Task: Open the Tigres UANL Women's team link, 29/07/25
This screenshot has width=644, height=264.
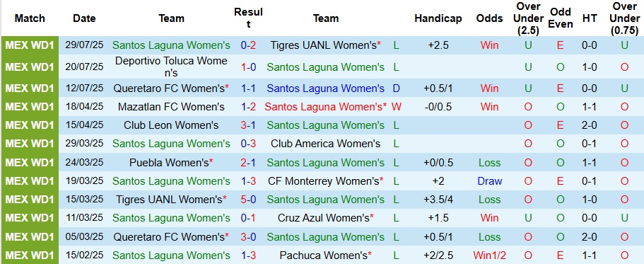Action: [x=323, y=45]
